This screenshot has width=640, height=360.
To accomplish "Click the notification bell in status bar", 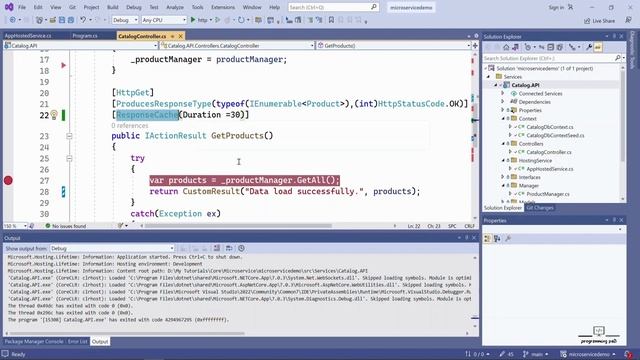I will [628, 354].
